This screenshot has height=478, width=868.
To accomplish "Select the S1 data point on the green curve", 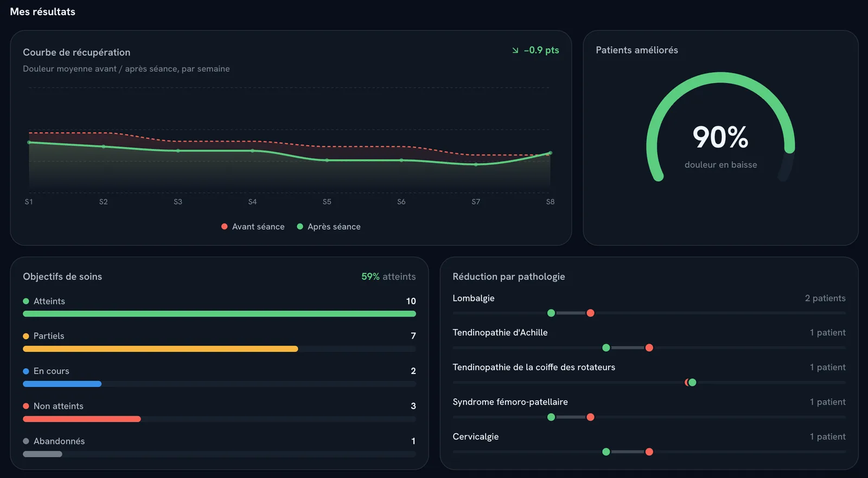I will tap(29, 143).
